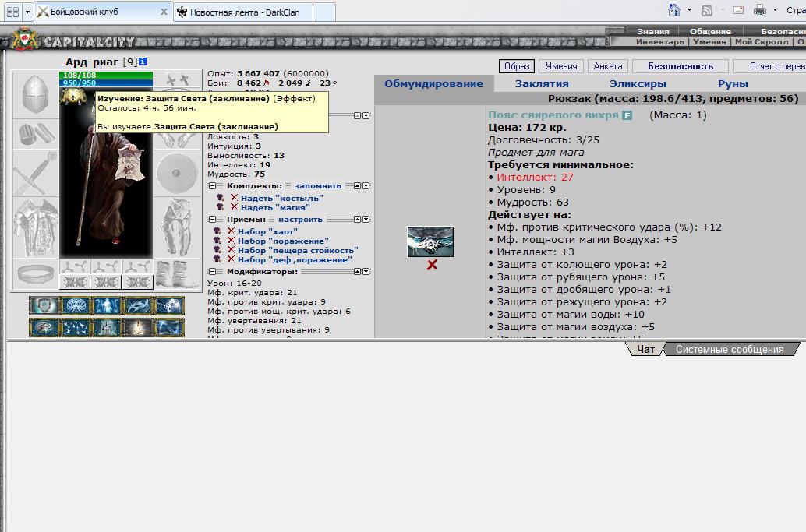806x532 pixels.
Task: Click the helmet equipment slot
Action: [x=36, y=94]
